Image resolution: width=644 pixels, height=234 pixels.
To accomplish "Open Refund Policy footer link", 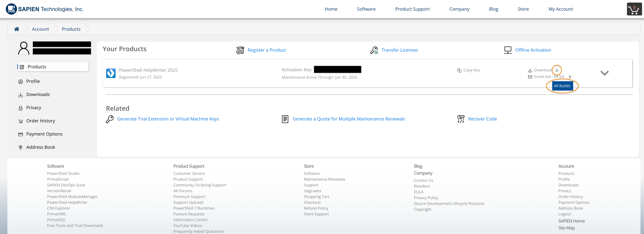I will (x=316, y=208).
